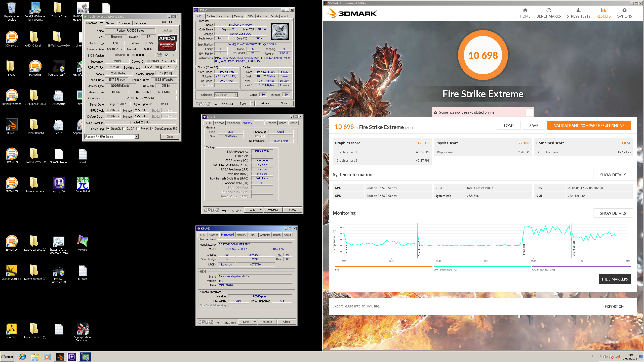Screen dimensions: 644x362
Task: Switch to Advanced tab in GPU-Z
Action: [x=125, y=23]
